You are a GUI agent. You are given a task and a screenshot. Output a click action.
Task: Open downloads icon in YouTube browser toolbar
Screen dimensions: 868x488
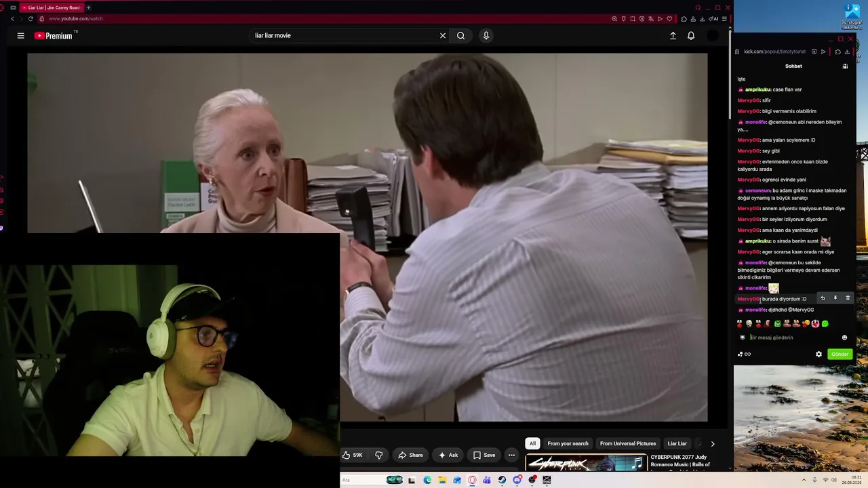click(x=702, y=19)
